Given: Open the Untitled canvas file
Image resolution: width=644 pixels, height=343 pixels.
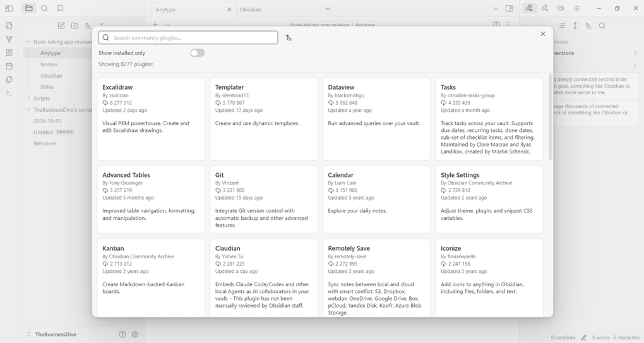Looking at the screenshot, I should (x=43, y=132).
